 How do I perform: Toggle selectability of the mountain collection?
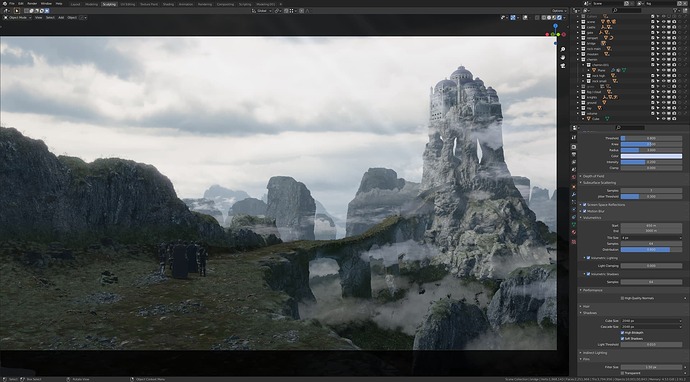pos(658,54)
